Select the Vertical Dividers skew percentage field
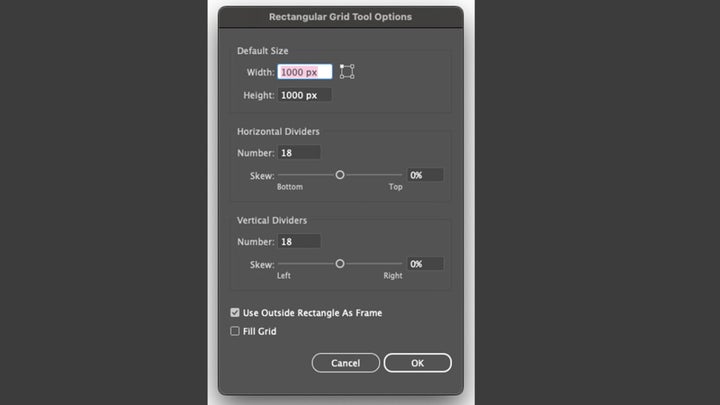Viewport: 720px width, 405px height. click(x=425, y=264)
